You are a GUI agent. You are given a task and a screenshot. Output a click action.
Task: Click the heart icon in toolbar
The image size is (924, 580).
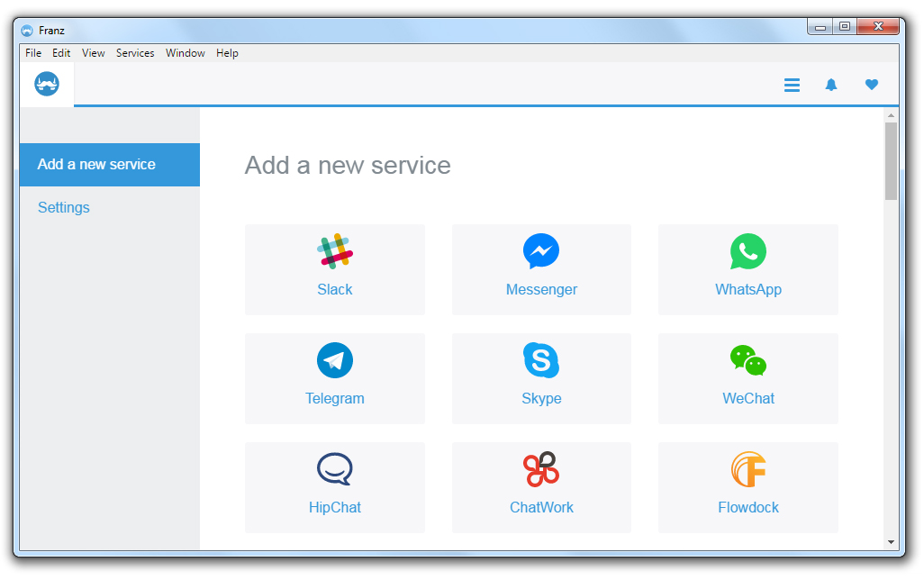click(x=872, y=85)
